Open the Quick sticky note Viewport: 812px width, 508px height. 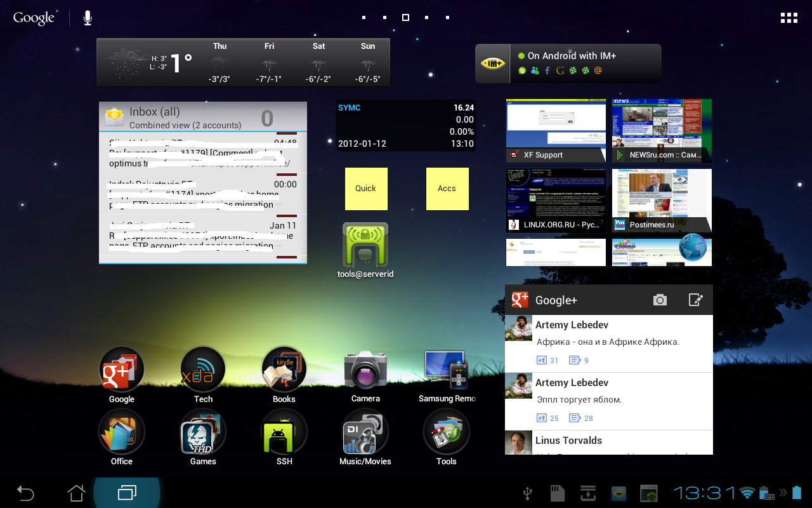point(366,189)
